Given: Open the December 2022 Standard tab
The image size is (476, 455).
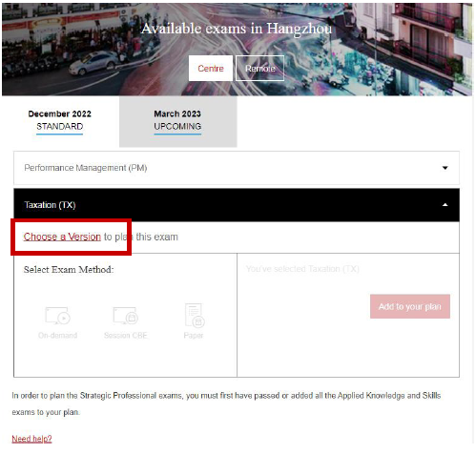Looking at the screenshot, I should click(60, 121).
